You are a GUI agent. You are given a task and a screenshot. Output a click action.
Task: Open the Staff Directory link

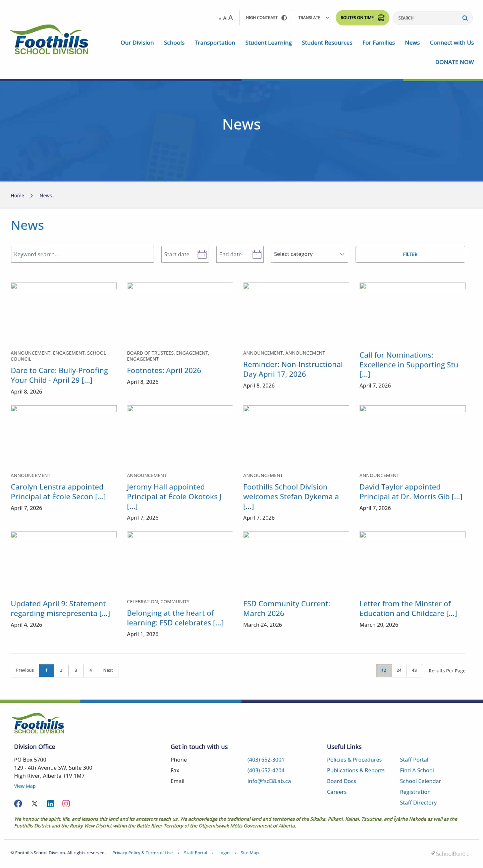point(418,802)
